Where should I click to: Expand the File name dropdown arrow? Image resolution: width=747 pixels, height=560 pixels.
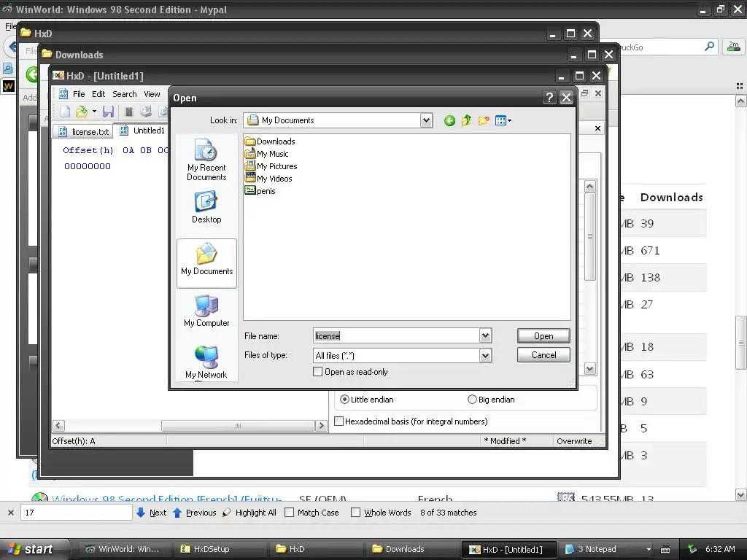pos(485,335)
